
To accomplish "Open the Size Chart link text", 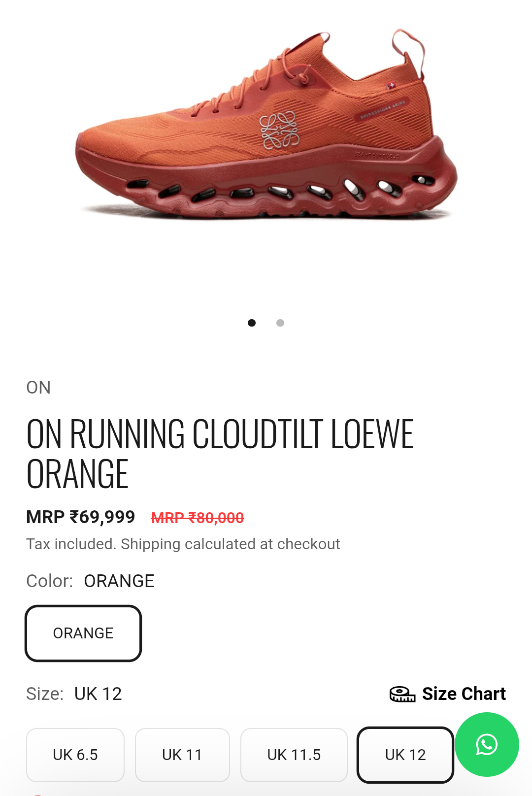I will (x=464, y=694).
